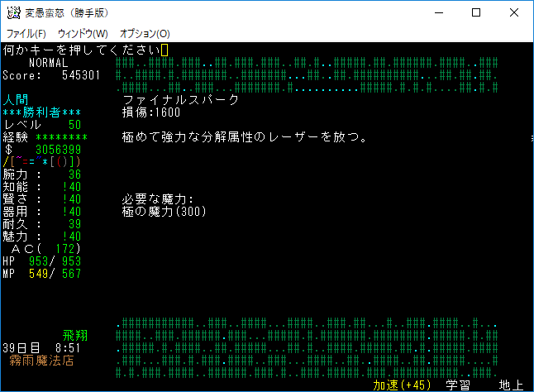The image size is (534, 392).
Task: Click the yellow cursor after the key prompt
Action: tap(164, 50)
